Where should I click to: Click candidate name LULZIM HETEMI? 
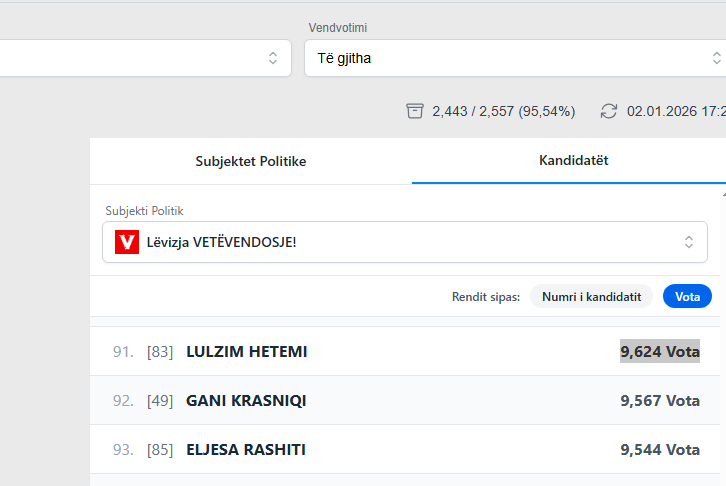click(246, 352)
